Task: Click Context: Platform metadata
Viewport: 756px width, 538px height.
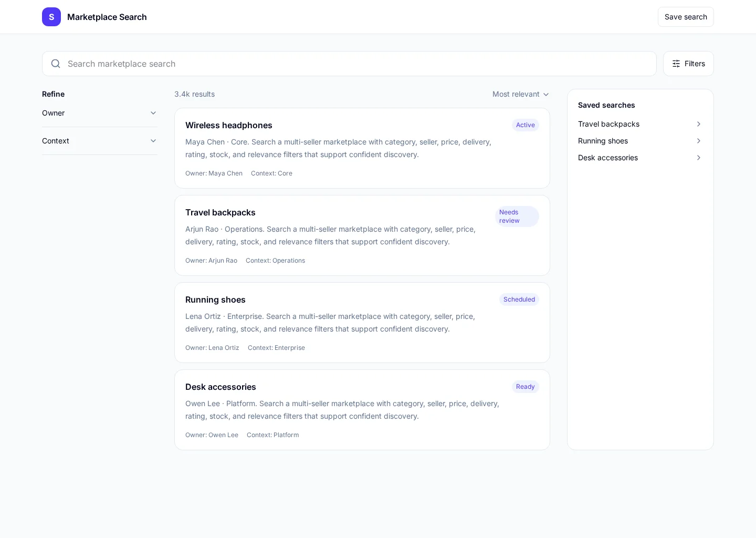Action: coord(273,435)
